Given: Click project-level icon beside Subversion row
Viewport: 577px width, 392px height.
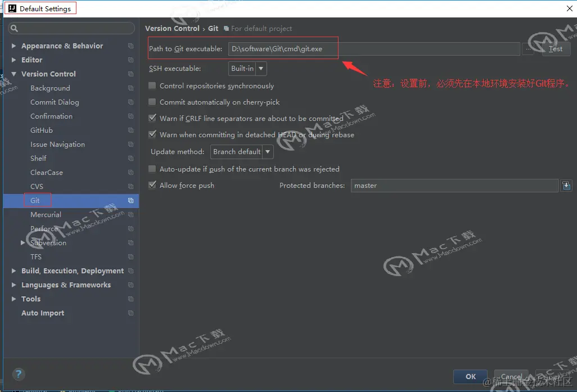Looking at the screenshot, I should tap(130, 242).
